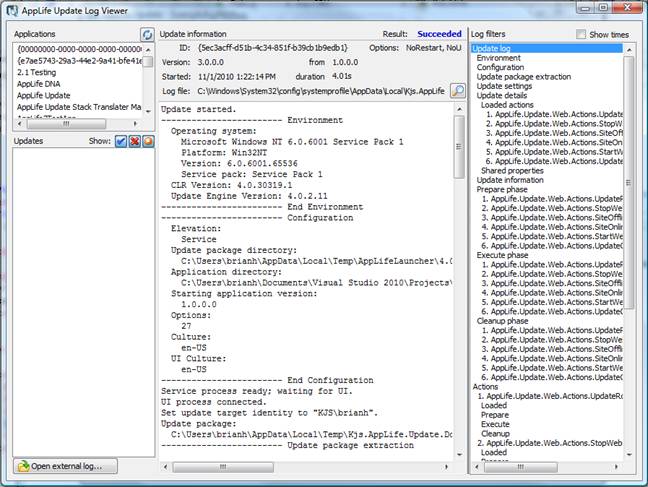Select Execute under first Actions entry
Image resolution: width=648 pixels, height=487 pixels.
495,425
